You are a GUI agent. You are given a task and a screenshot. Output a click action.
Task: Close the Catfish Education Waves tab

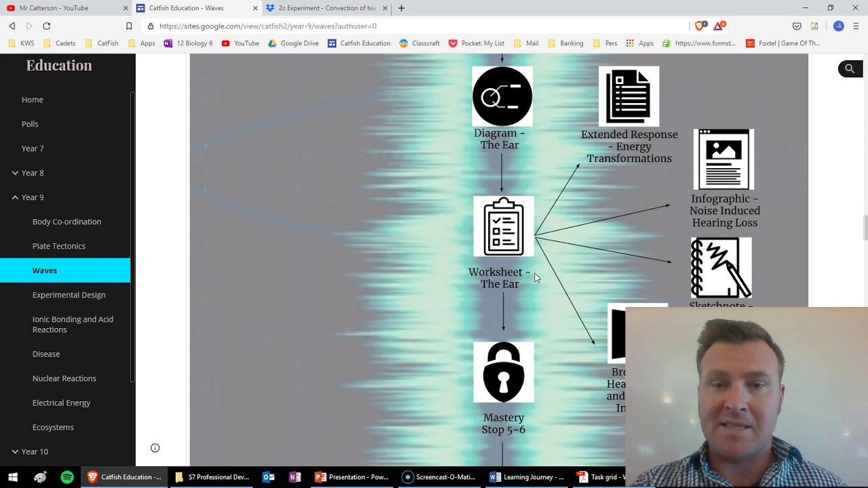(256, 8)
